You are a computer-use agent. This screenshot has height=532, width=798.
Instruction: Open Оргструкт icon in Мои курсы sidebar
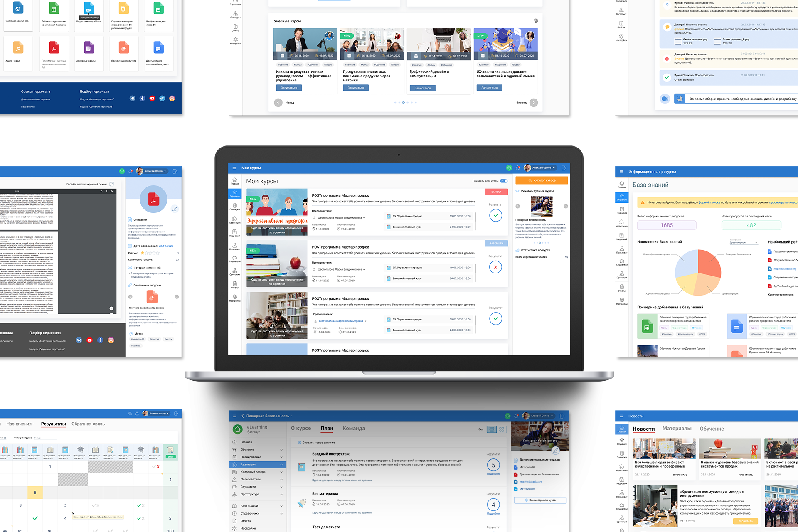point(235,272)
